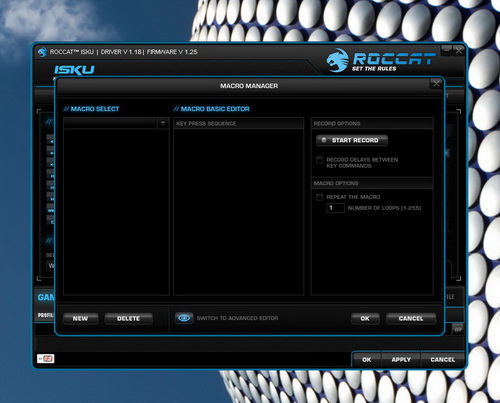Image resolution: width=500 pixels, height=403 pixels.
Task: Enable Repeat the Macro checkbox
Action: [x=319, y=197]
